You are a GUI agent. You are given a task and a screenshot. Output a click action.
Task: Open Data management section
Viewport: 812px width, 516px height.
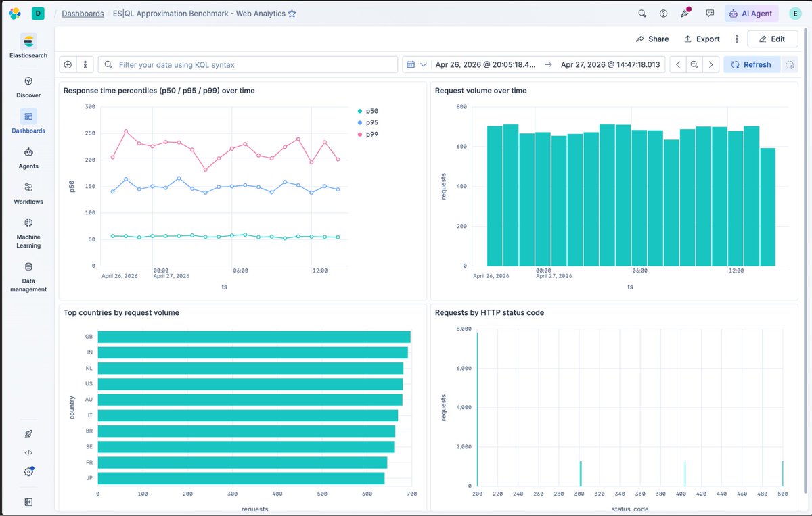28,276
